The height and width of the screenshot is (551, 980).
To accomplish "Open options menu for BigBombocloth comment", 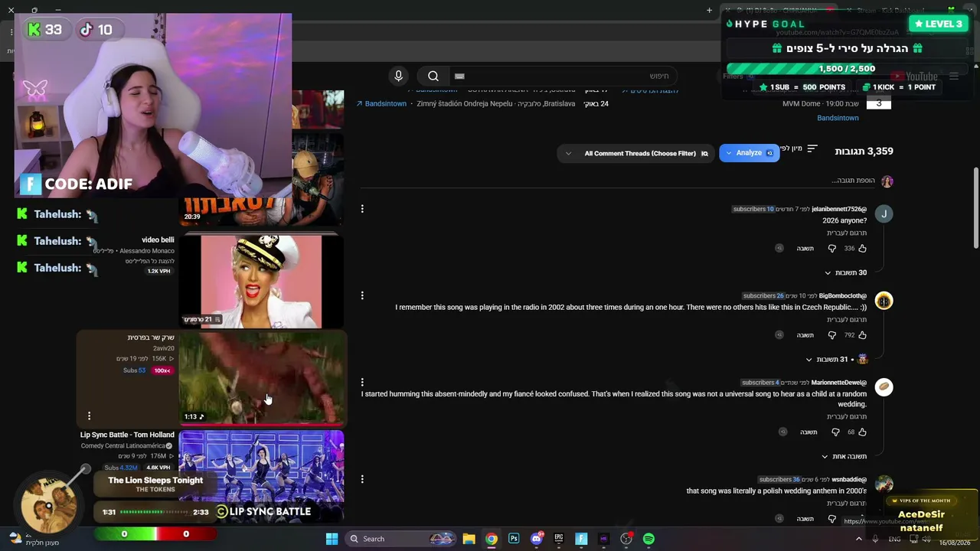I will [362, 295].
